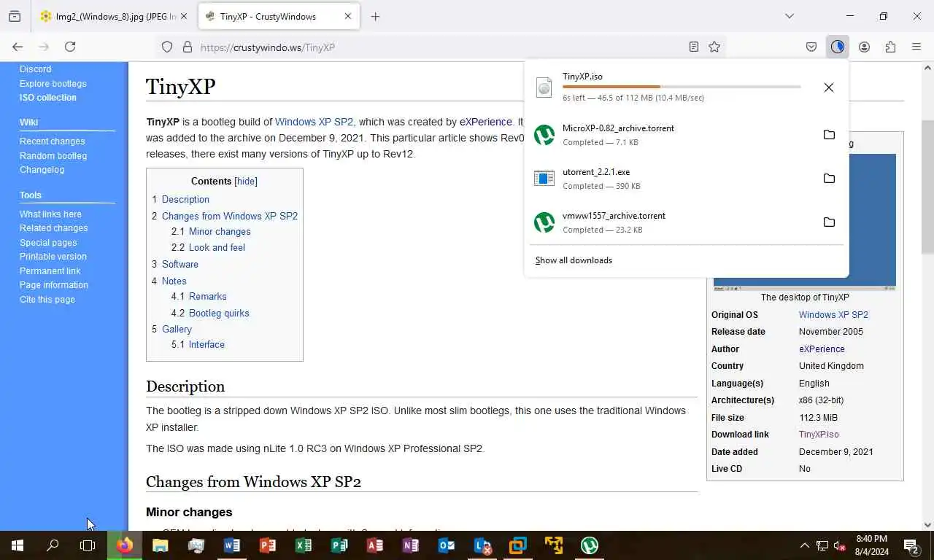Bookmark this page with the star
Screen dimensions: 934x560
714,47
